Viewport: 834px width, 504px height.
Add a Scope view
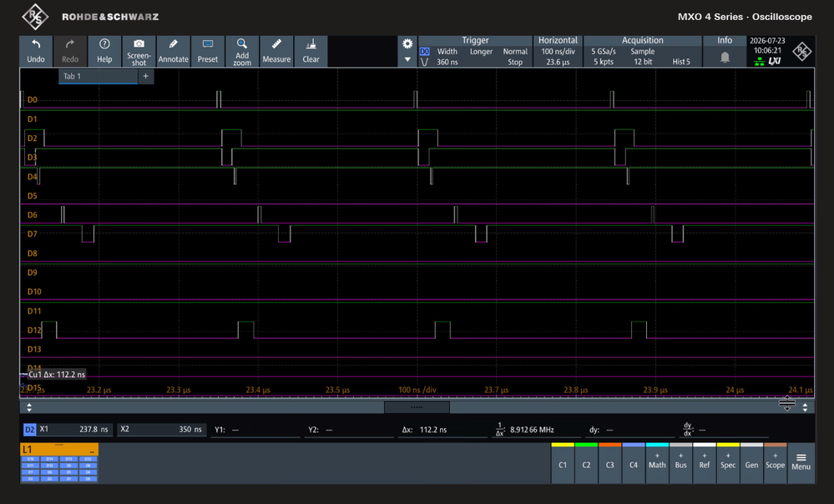[775, 462]
